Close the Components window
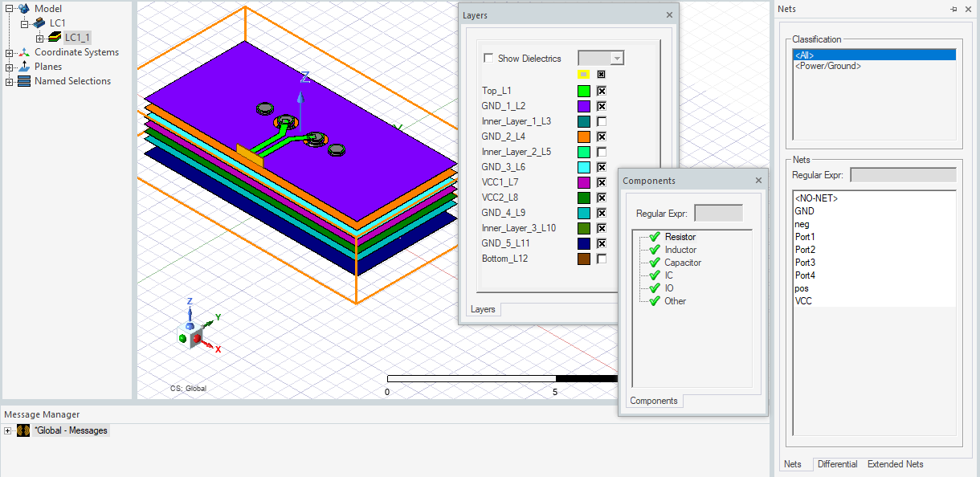The image size is (980, 477). 758,181
